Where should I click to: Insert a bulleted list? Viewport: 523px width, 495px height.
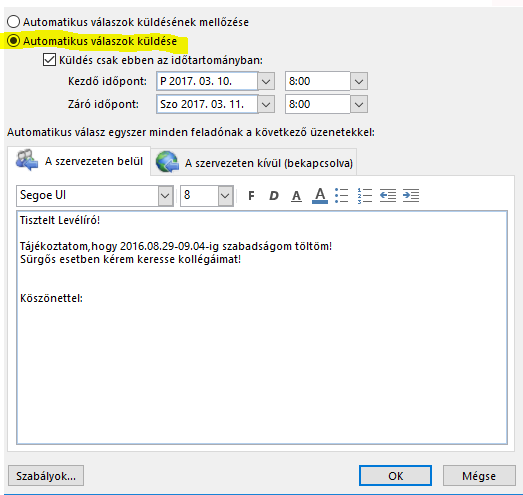click(342, 195)
